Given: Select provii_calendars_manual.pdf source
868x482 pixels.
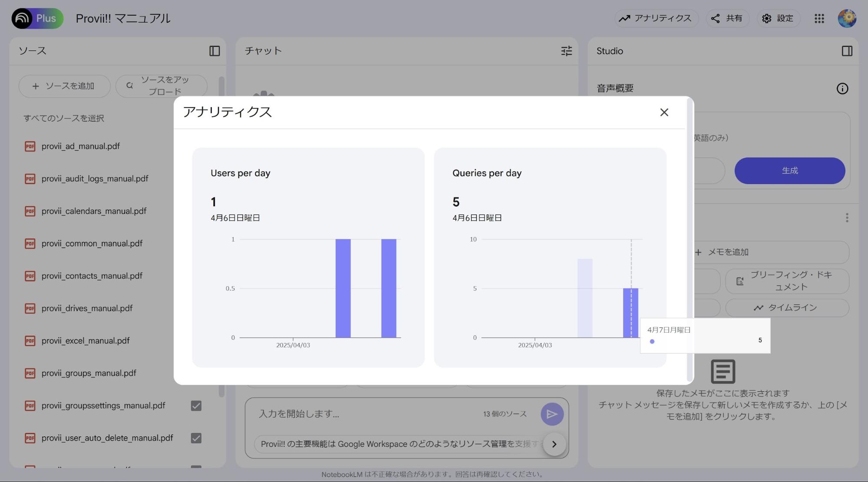Looking at the screenshot, I should tap(94, 211).
